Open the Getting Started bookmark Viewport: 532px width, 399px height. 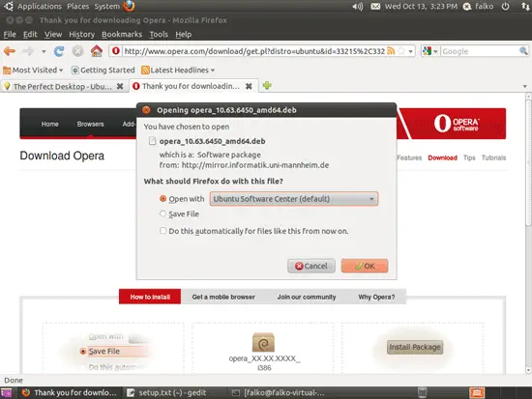coord(103,71)
